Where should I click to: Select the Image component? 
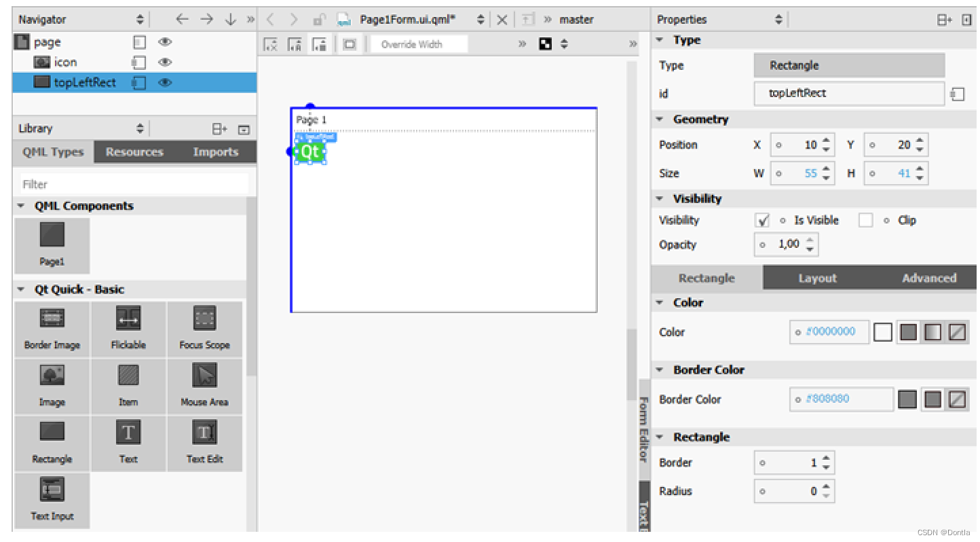(x=52, y=386)
